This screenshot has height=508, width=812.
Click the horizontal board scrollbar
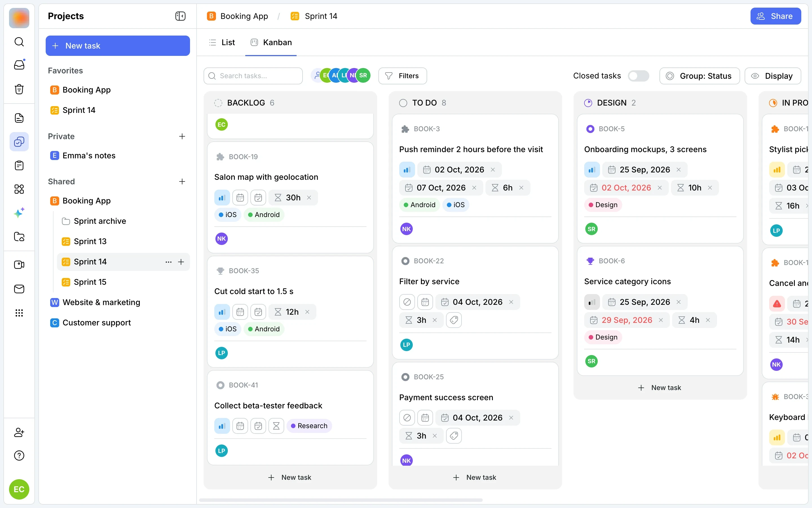pyautogui.click(x=341, y=500)
